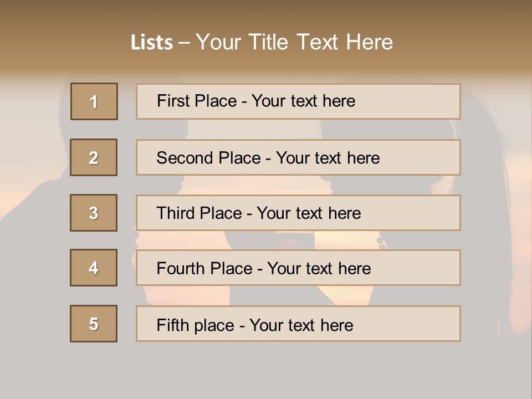Select the number 2 box
This screenshot has height=399, width=532.
point(94,157)
